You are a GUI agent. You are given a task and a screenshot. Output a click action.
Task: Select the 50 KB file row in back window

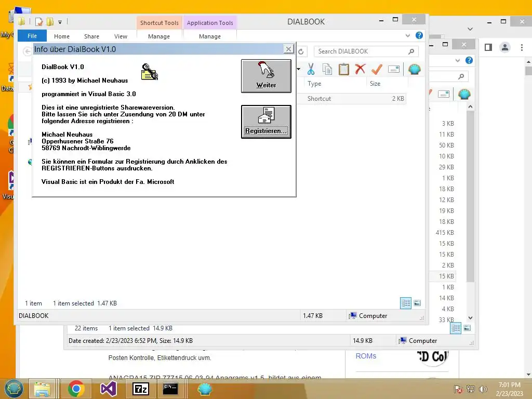tap(446, 145)
